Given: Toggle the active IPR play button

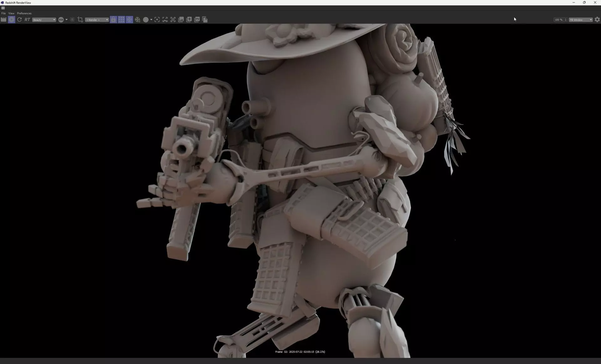Looking at the screenshot, I should (x=12, y=20).
